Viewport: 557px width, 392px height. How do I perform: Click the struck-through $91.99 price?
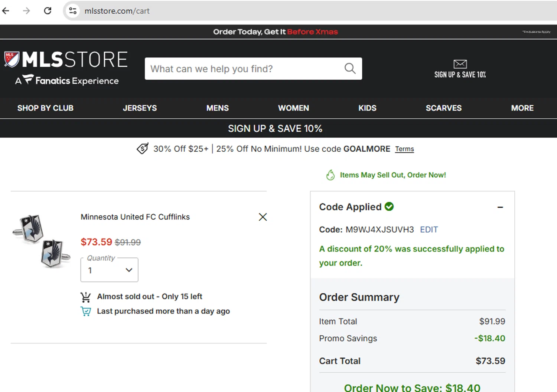128,243
